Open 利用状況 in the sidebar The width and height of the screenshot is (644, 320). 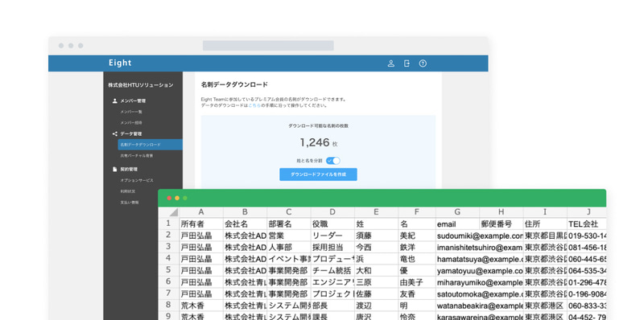(x=128, y=191)
